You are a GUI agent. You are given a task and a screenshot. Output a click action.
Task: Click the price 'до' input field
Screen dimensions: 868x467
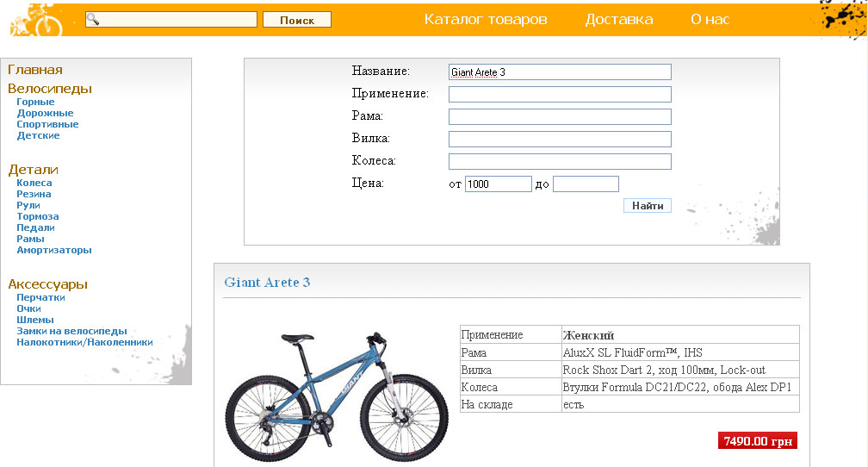tap(586, 184)
